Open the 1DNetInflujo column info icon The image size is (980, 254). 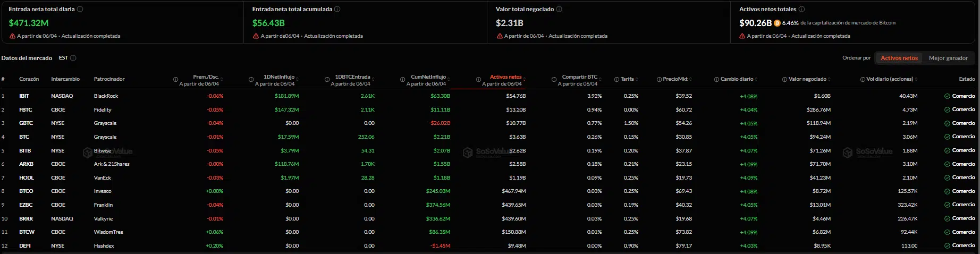(251, 80)
